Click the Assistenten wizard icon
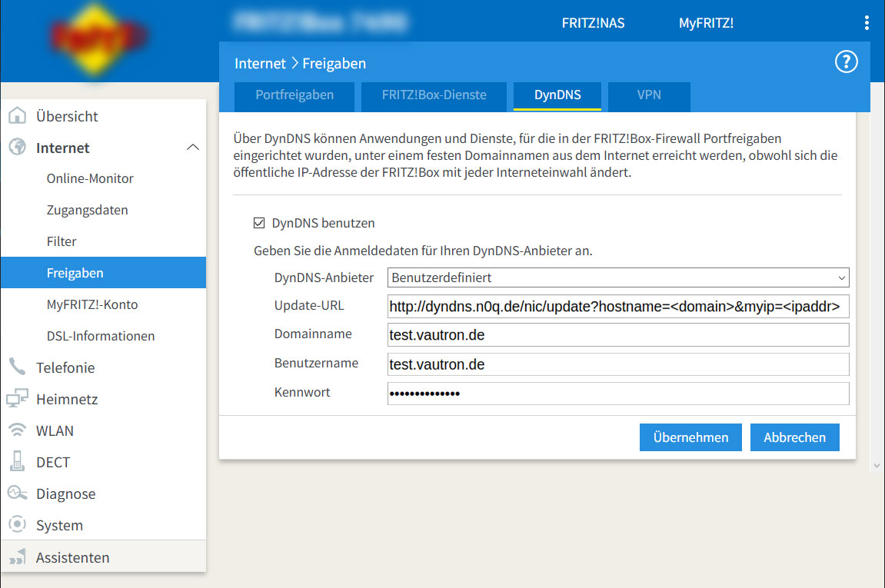The height and width of the screenshot is (588, 885). coord(18,556)
